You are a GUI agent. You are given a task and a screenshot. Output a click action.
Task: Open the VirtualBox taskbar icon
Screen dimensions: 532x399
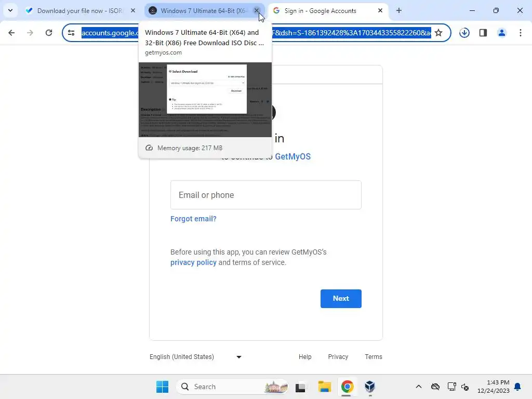[370, 387]
